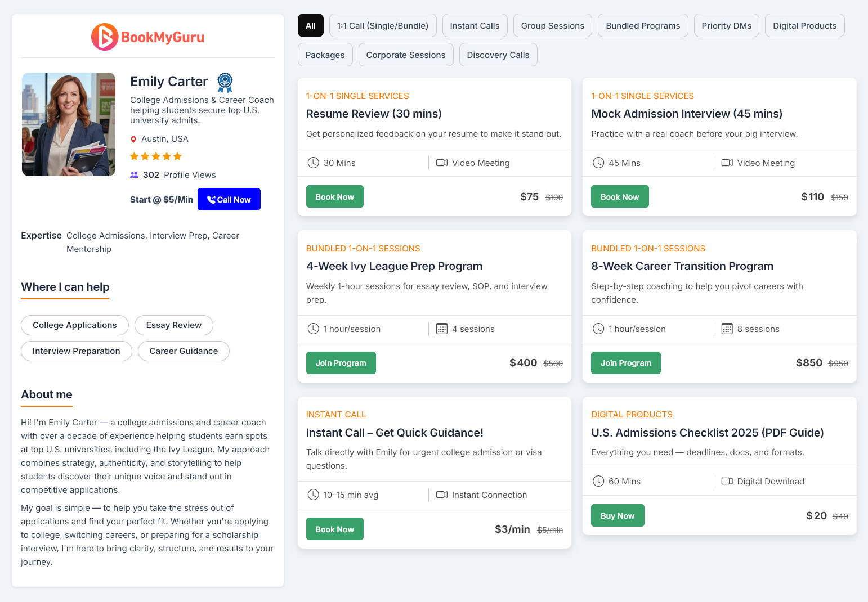
Task: Click the five-star rating under Austin, USA
Action: 156,156
